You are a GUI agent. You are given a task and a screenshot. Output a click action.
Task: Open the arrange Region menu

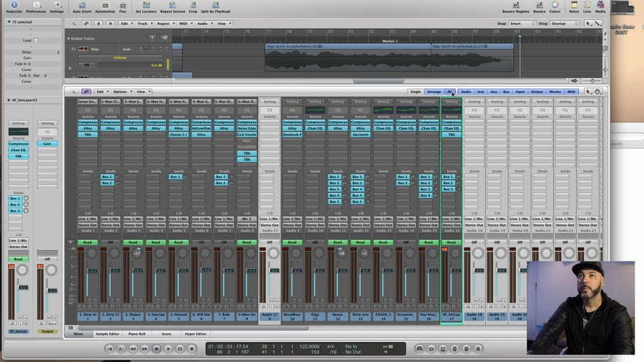[x=165, y=23]
